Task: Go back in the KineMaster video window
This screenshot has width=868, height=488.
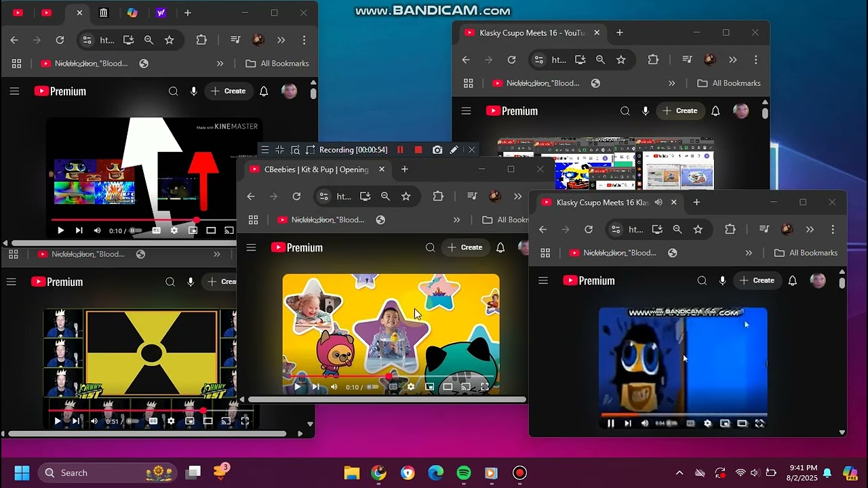Action: point(14,40)
